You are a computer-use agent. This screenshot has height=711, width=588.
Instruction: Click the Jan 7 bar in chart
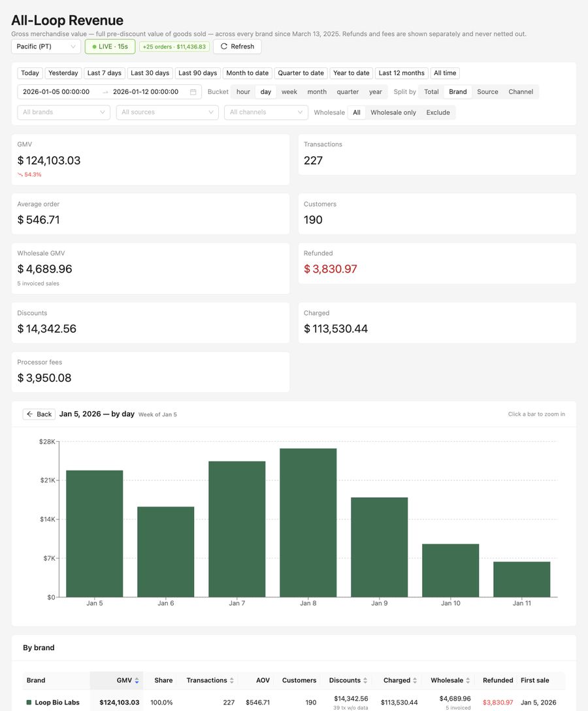click(x=237, y=529)
